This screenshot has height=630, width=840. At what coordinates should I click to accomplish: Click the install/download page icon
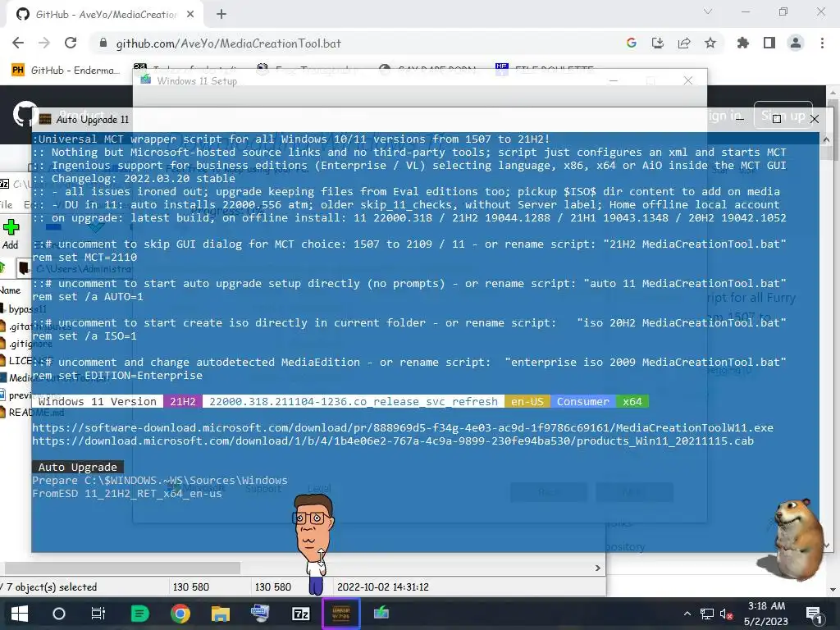(658, 43)
